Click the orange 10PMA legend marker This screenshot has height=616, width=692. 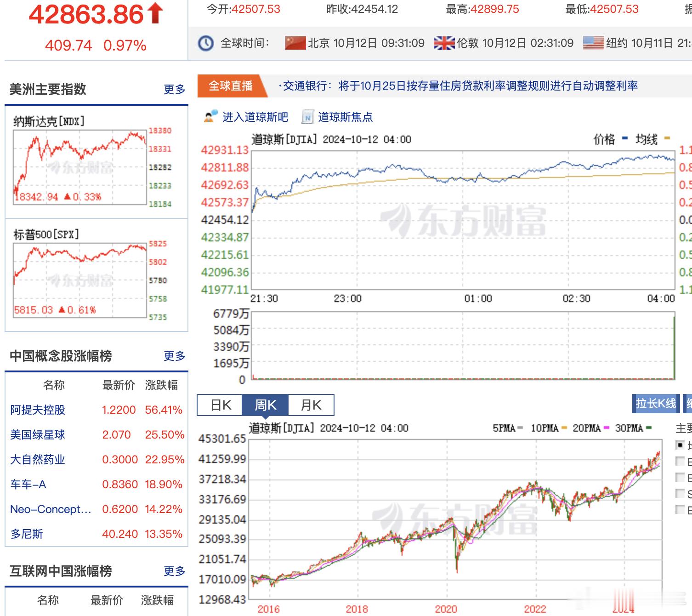(x=564, y=428)
